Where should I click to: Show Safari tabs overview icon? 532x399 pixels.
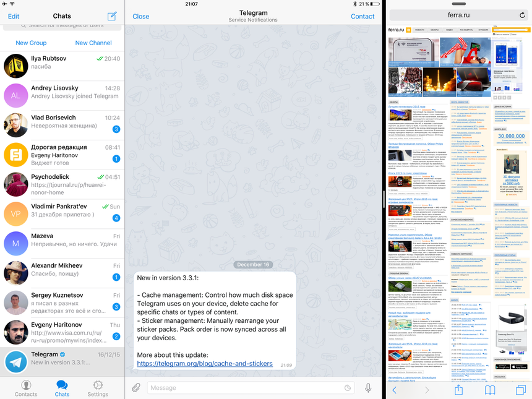521,390
